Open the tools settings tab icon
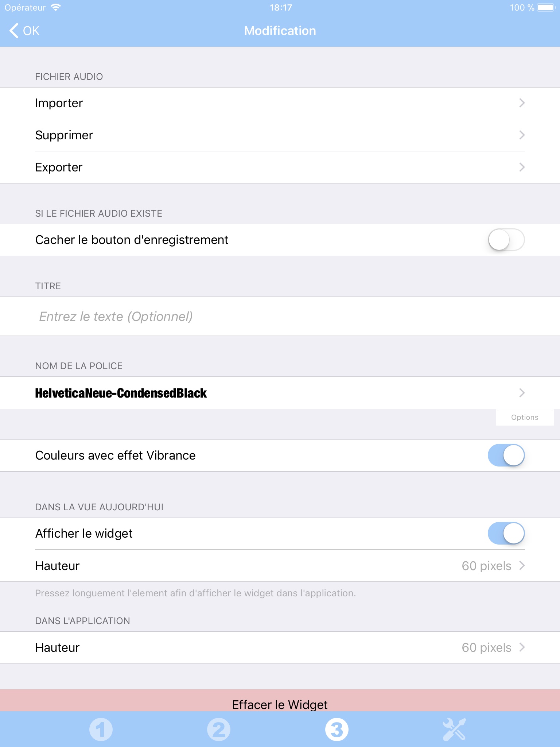 click(454, 729)
